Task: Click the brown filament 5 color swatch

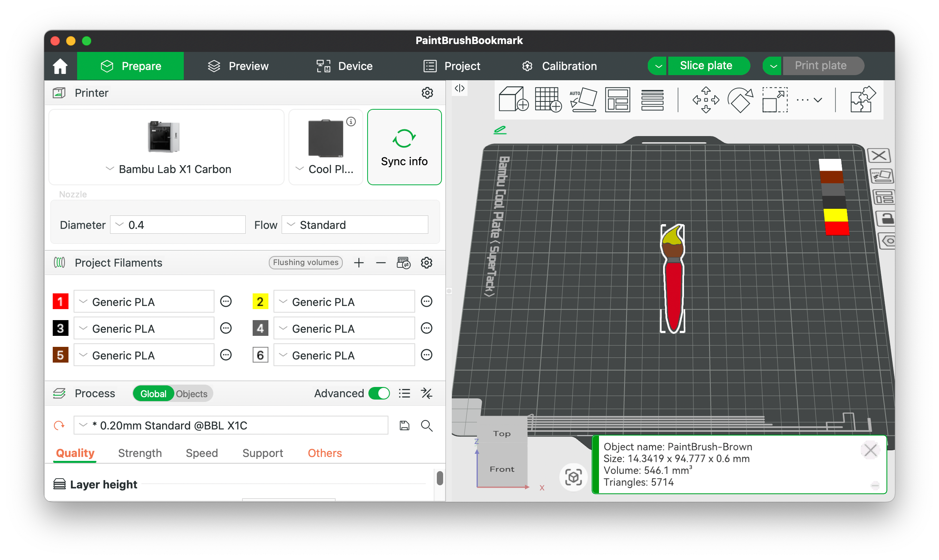Action: click(x=60, y=355)
